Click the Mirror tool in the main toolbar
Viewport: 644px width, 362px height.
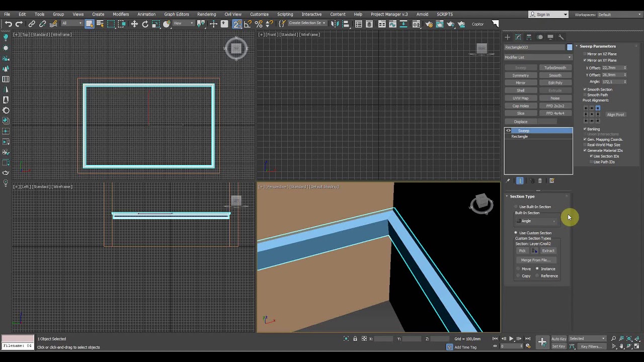click(334, 24)
